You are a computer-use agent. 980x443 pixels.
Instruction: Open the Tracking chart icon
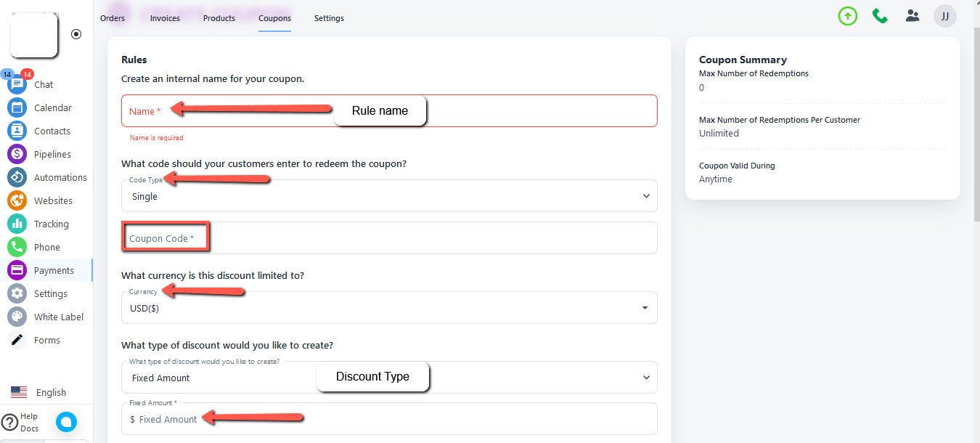(x=17, y=224)
